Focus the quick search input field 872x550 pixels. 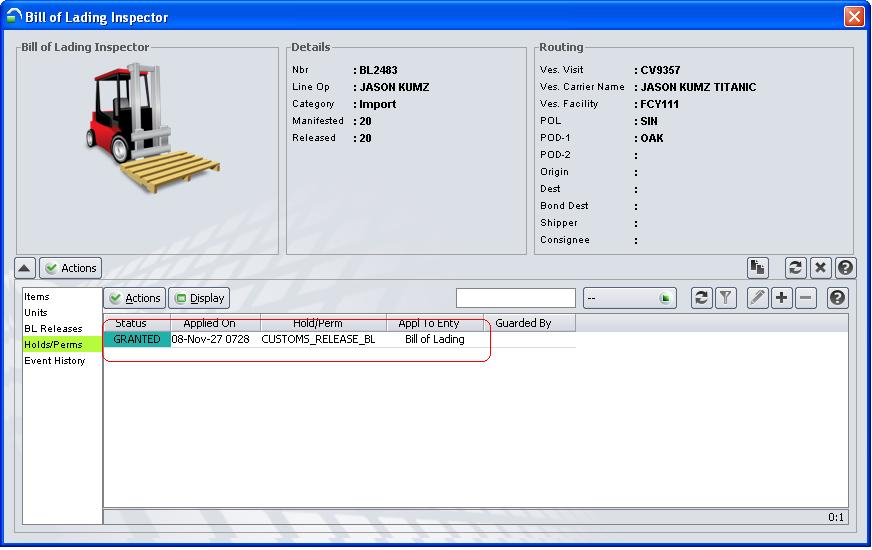pyautogui.click(x=516, y=298)
